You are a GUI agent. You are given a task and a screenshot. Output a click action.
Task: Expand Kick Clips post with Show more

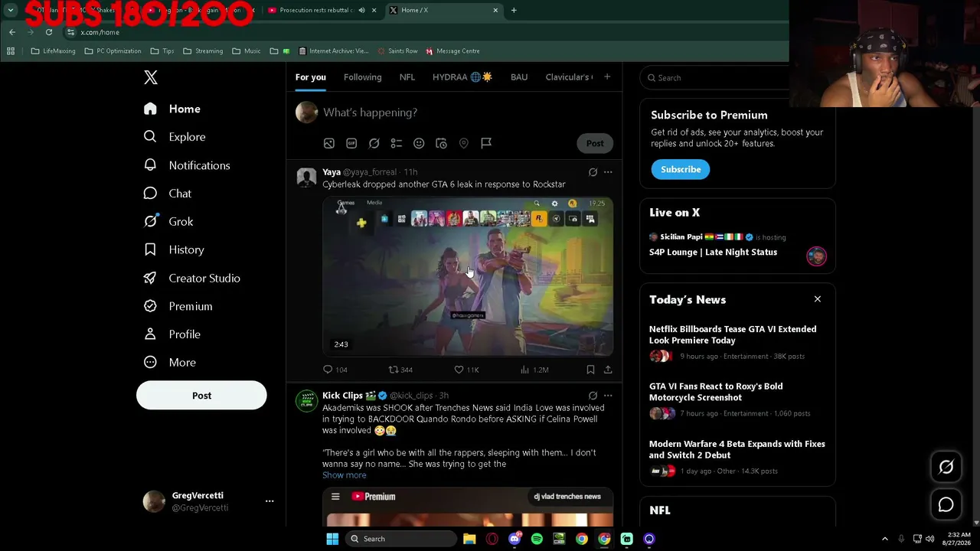[x=345, y=475]
